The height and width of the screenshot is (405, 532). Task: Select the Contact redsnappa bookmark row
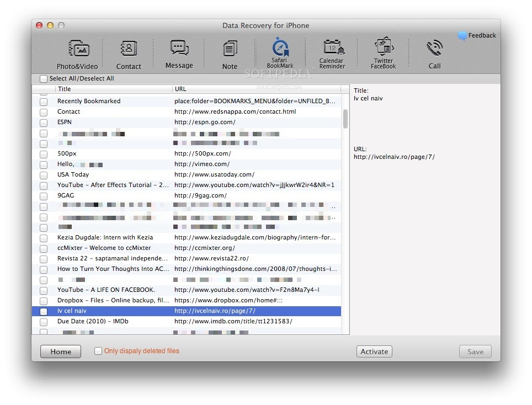(x=187, y=111)
